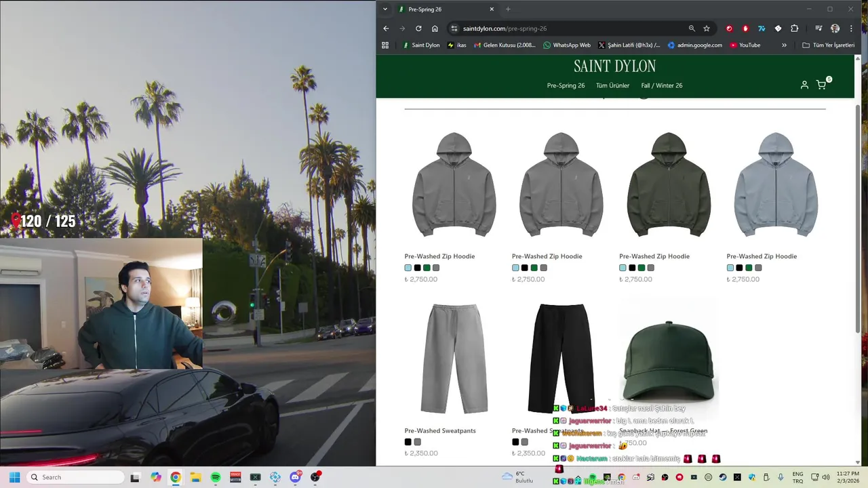The image size is (868, 488).
Task: Close the Pre-Spring 26 tab
Action: click(492, 9)
